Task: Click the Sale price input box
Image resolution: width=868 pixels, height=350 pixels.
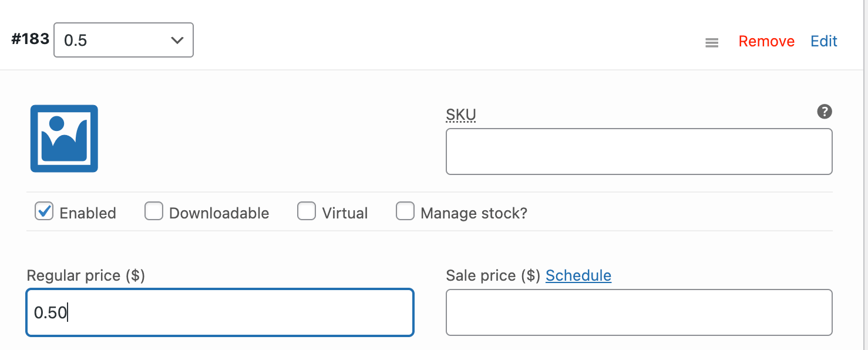Action: pos(639,312)
